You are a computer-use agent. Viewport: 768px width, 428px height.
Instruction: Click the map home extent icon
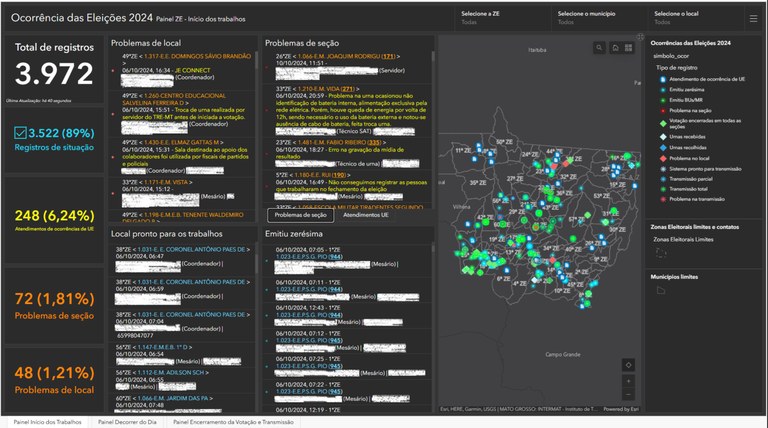click(x=614, y=48)
